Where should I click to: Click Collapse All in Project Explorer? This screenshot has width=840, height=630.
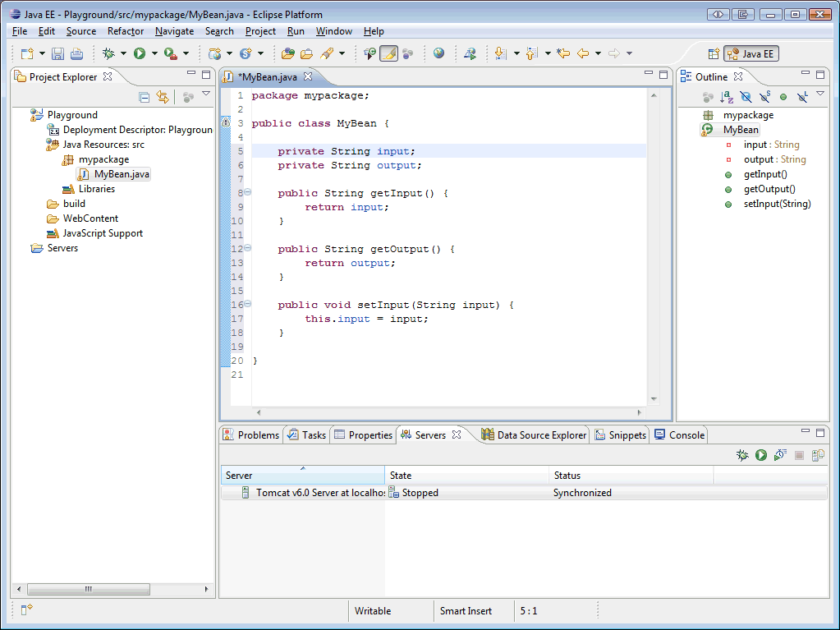click(145, 97)
